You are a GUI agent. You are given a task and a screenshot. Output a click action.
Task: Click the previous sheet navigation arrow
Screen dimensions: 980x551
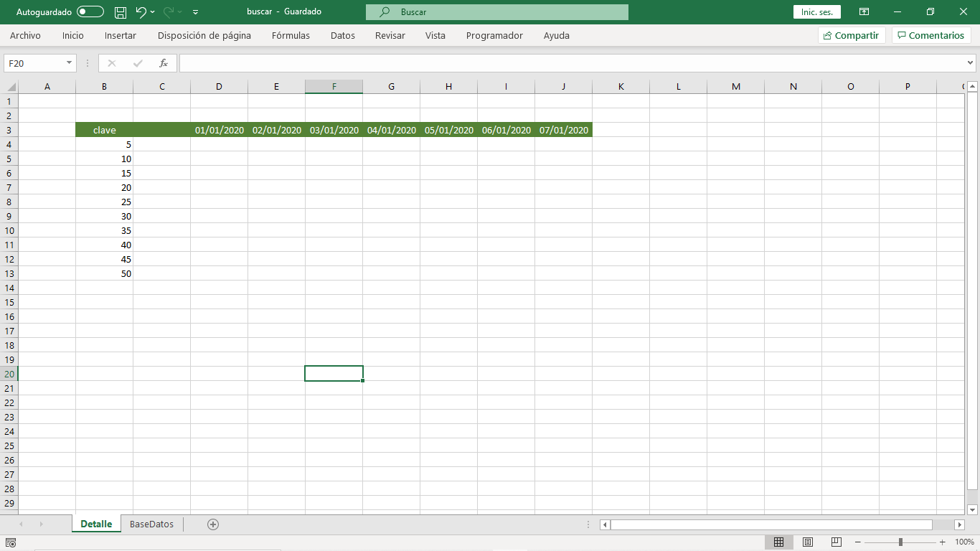click(20, 524)
